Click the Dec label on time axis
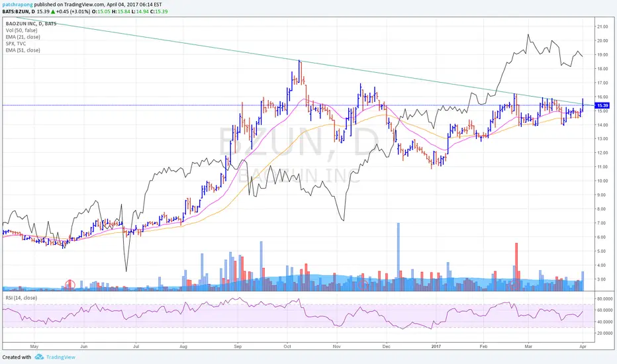Screen dimensions: 617x364 386,347
